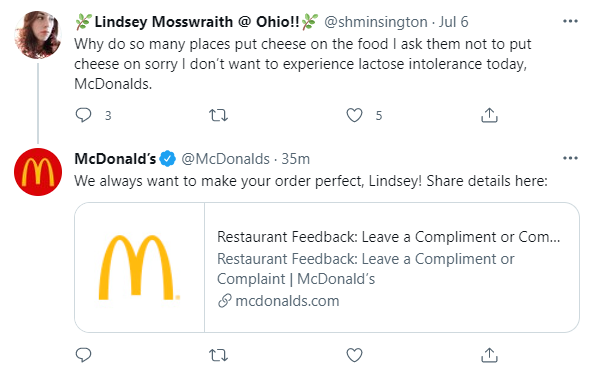Open more options on McDonald's reply

point(570,158)
